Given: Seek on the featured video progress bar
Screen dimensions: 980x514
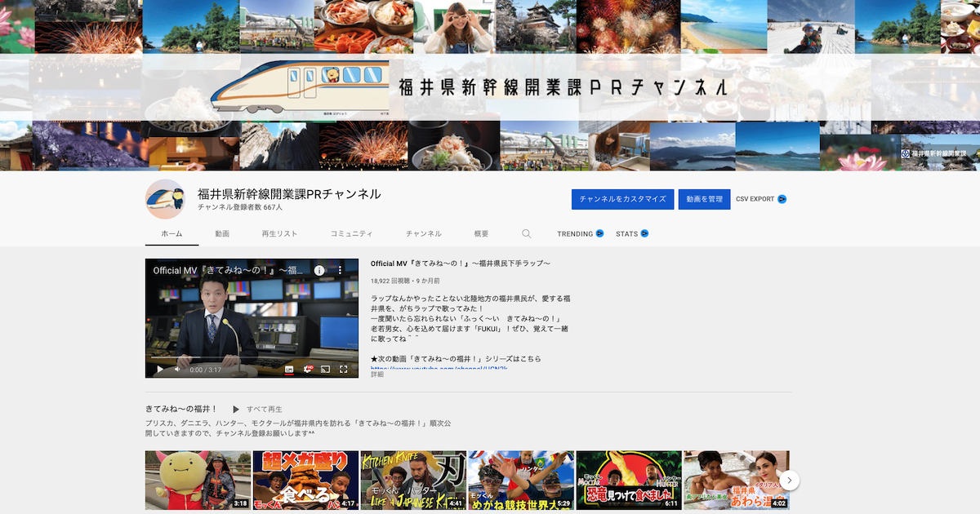Looking at the screenshot, I should coord(252,359).
